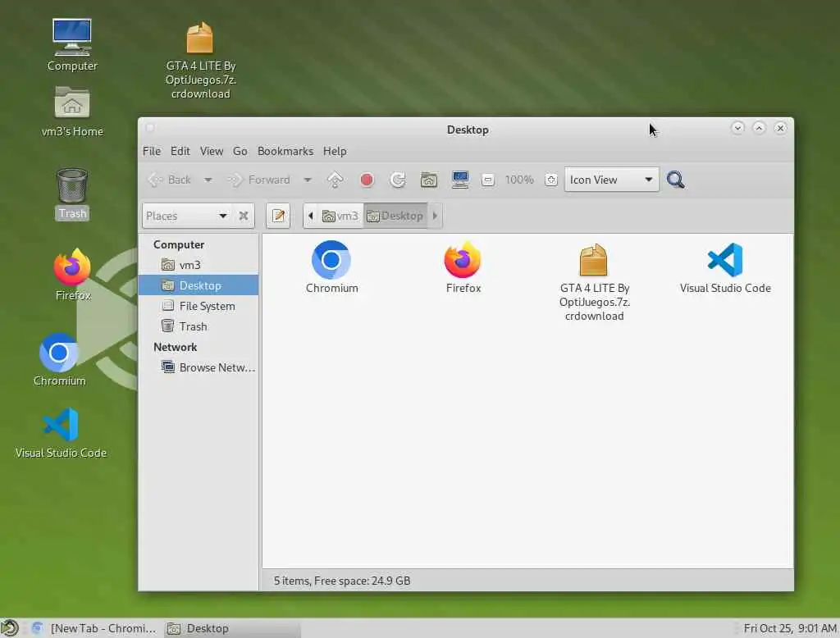Select Desktop in the Places sidebar
Image resolution: width=840 pixels, height=638 pixels.
tap(199, 285)
